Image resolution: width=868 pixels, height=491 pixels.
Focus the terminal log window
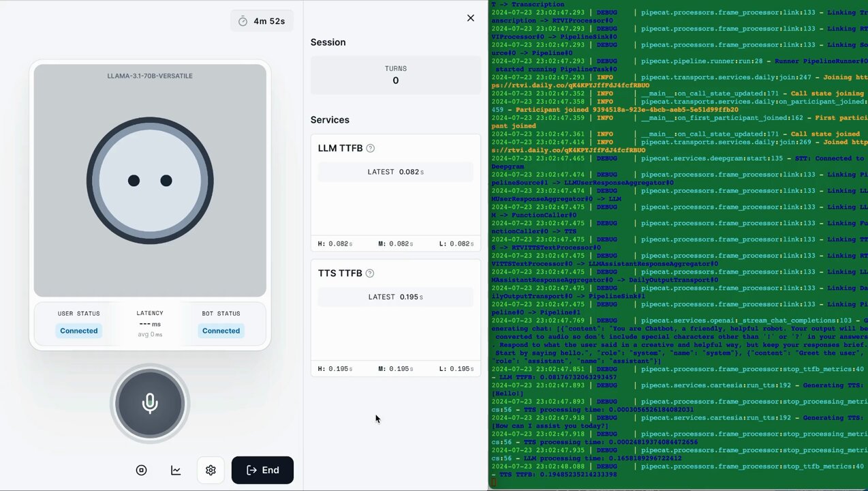point(678,239)
